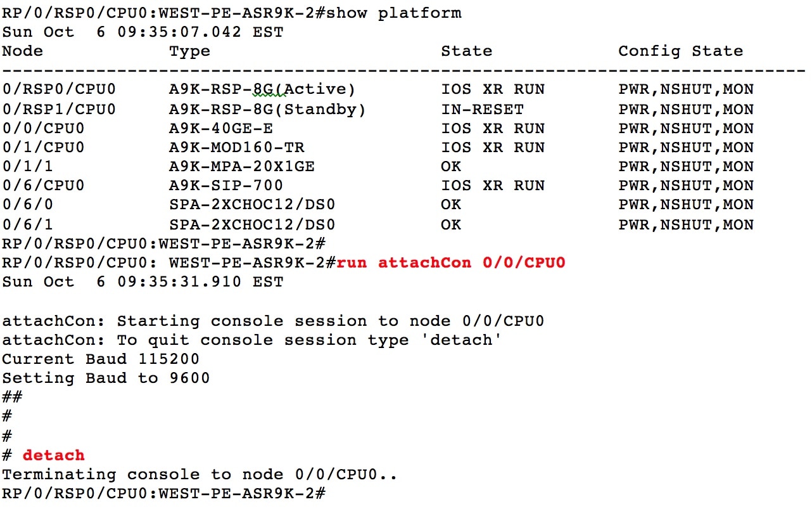
Task: Click the 'IN-RESET' state value
Action: [x=482, y=109]
